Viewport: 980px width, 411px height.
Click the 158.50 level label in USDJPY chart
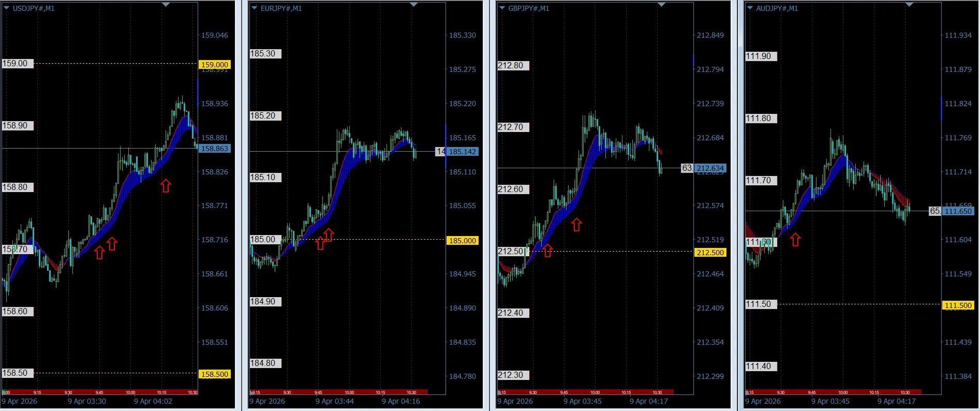coord(18,373)
